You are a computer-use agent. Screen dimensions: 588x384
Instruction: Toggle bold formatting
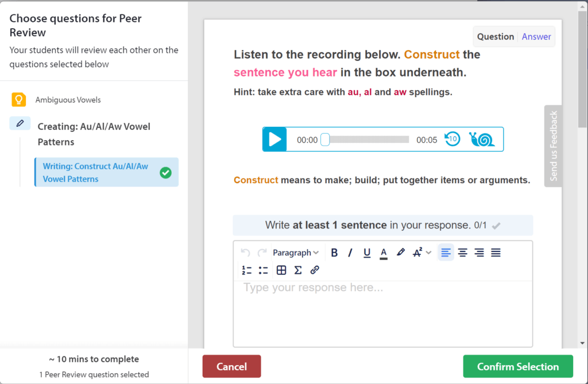[334, 253]
